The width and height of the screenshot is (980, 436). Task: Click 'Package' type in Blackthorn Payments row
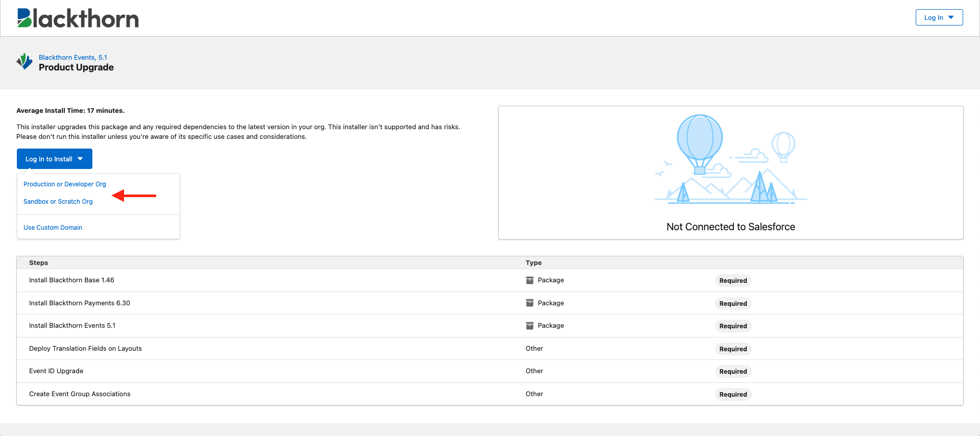click(x=551, y=303)
